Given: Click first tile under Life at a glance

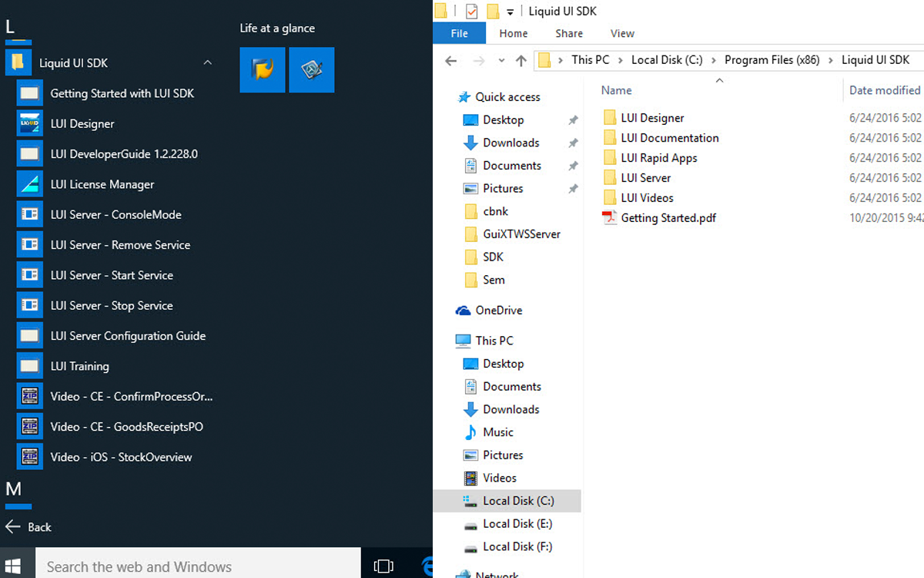Looking at the screenshot, I should click(263, 70).
